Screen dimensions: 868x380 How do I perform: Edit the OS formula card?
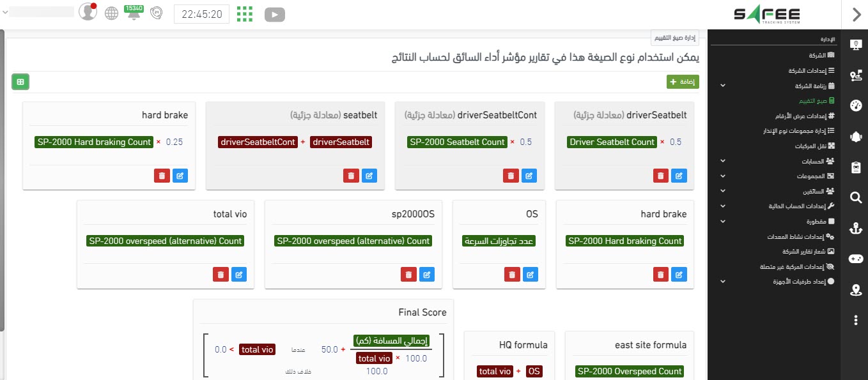530,275
